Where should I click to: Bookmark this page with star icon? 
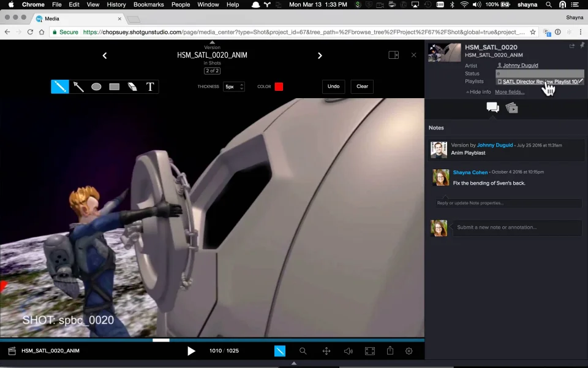click(x=532, y=33)
